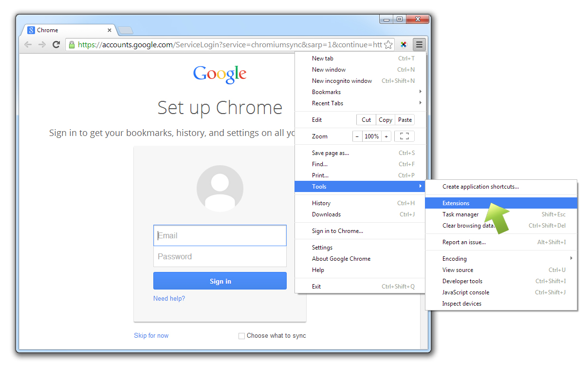The image size is (588, 386).
Task: Select View source in the submenu
Action: click(x=501, y=270)
